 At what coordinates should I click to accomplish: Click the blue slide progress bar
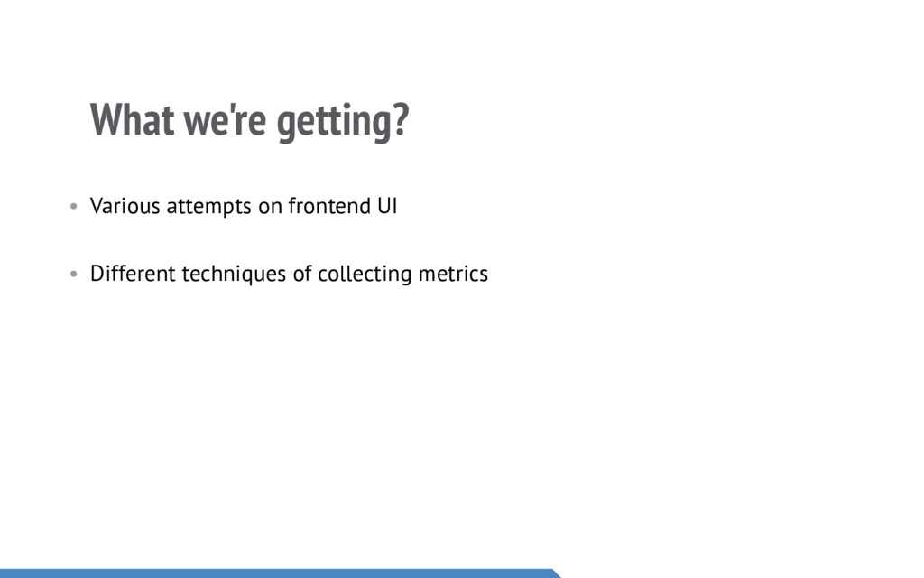coord(271,573)
